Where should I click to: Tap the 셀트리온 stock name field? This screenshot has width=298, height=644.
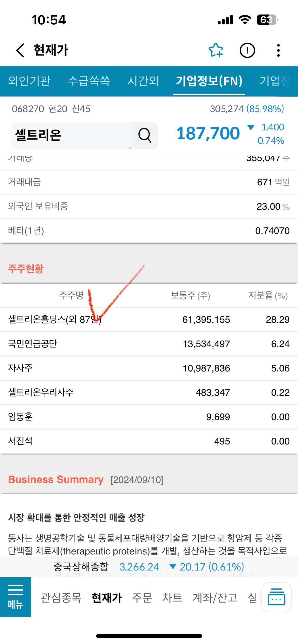tap(71, 135)
